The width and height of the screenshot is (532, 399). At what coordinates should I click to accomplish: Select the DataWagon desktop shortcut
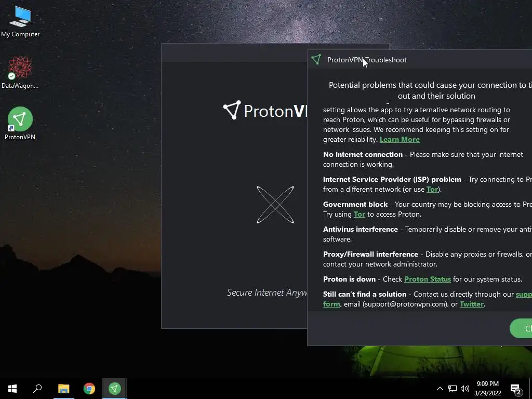20,73
